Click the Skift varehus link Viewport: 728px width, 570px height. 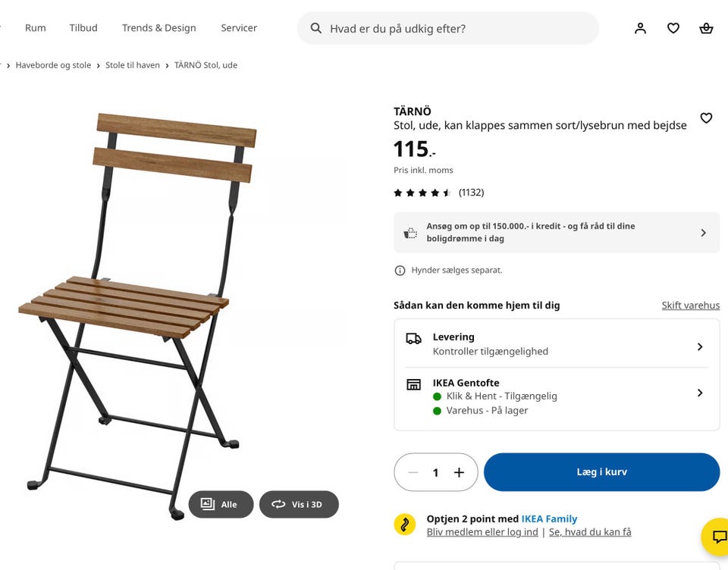tap(690, 305)
